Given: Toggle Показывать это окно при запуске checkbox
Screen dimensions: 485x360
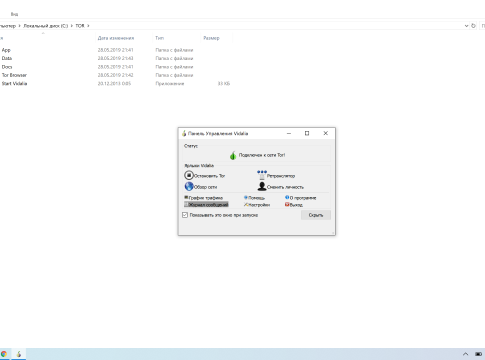Looking at the screenshot, I should pyautogui.click(x=185, y=215).
